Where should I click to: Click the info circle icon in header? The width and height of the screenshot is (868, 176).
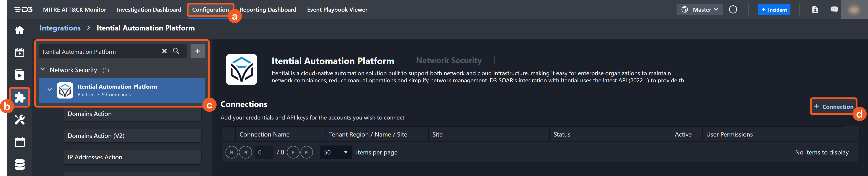(x=733, y=9)
